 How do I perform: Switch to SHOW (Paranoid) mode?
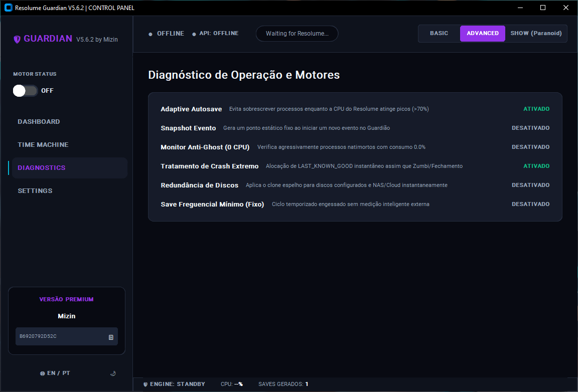pos(536,33)
